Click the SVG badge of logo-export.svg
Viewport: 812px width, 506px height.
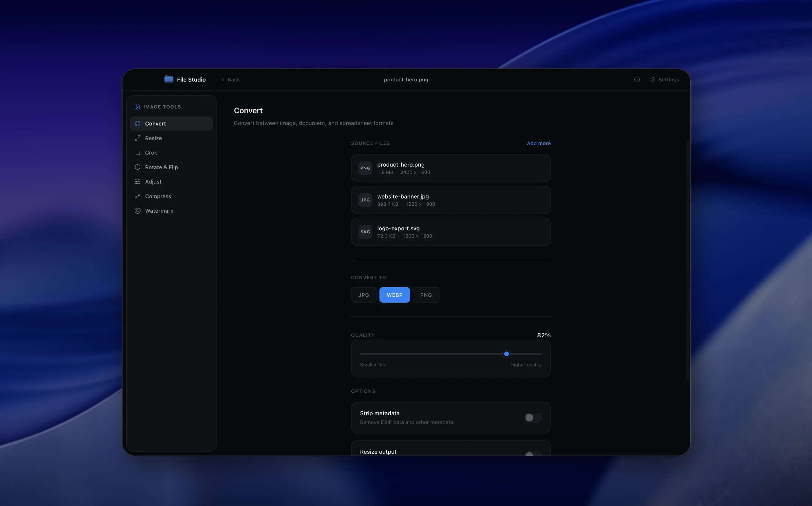[x=365, y=232]
